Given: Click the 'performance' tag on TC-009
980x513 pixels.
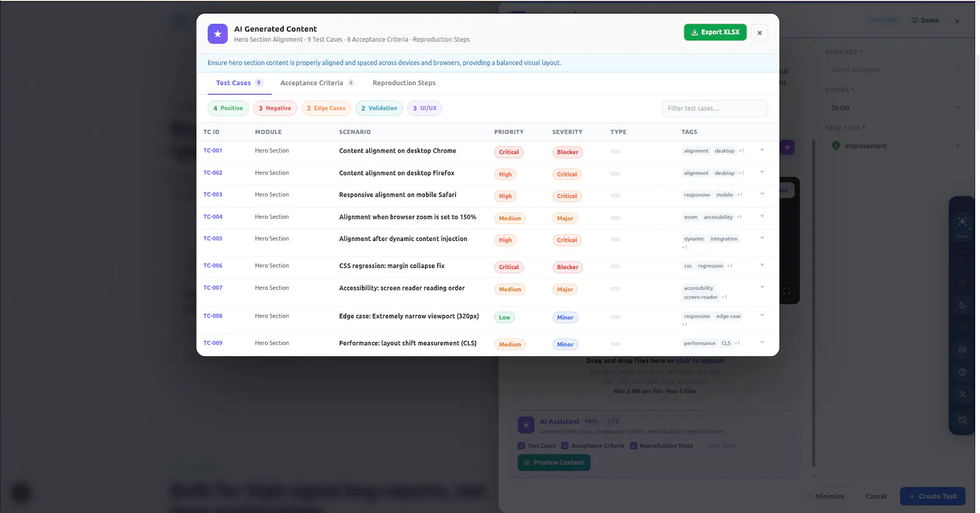Looking at the screenshot, I should pos(699,343).
